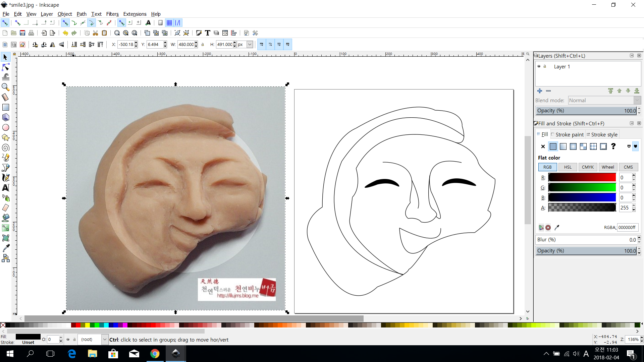644x362 pixels.
Task: Open Text and Font dialog icon
Action: click(x=208, y=33)
